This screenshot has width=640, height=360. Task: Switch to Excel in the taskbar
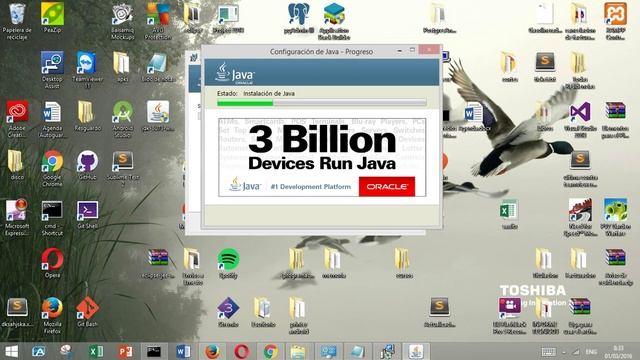point(96,351)
